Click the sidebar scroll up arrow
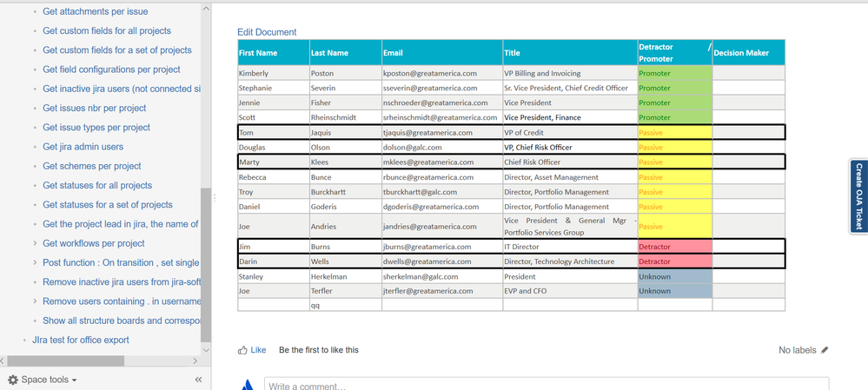The width and height of the screenshot is (868, 390). (x=206, y=9)
